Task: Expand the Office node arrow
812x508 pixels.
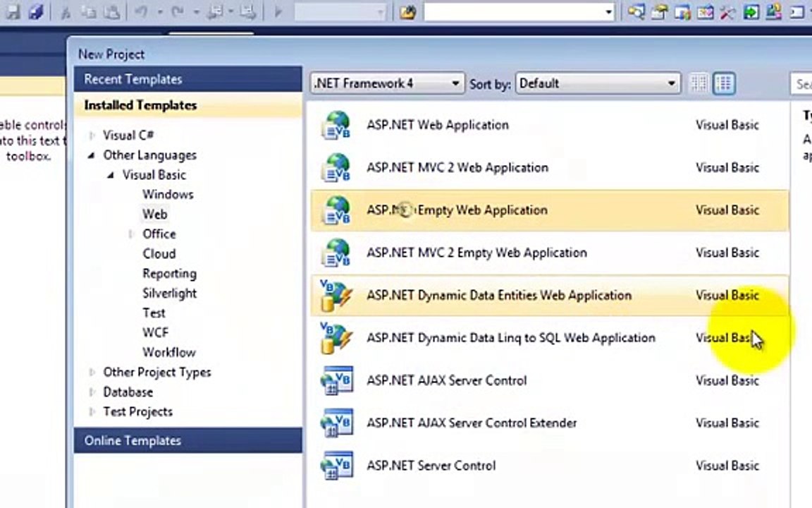Action: (131, 234)
